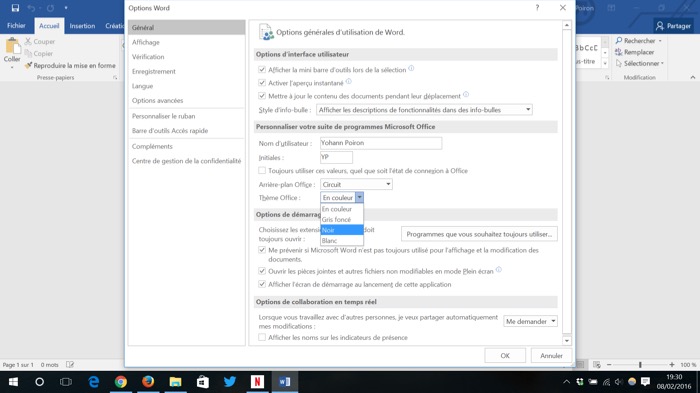Click the Remplacer icon in ribbon

(x=619, y=52)
